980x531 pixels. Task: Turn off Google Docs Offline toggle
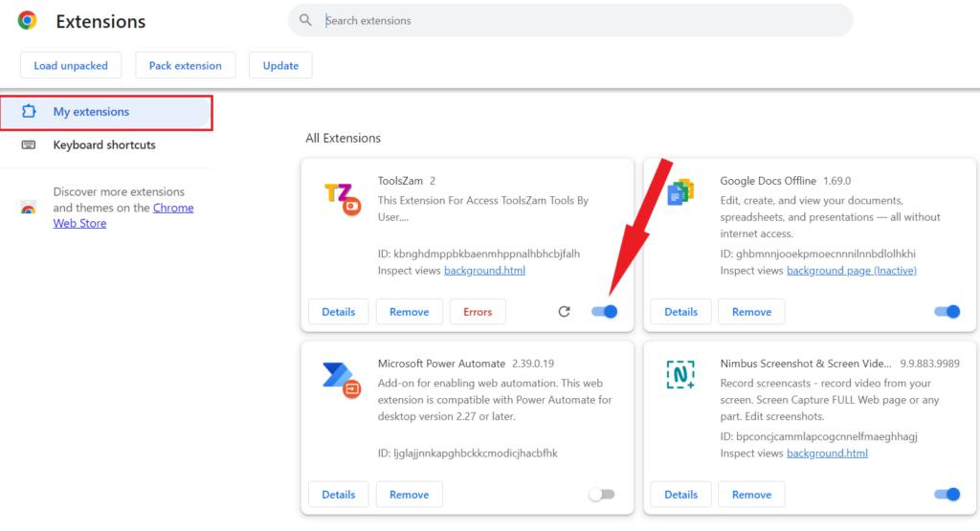pyautogui.click(x=947, y=311)
